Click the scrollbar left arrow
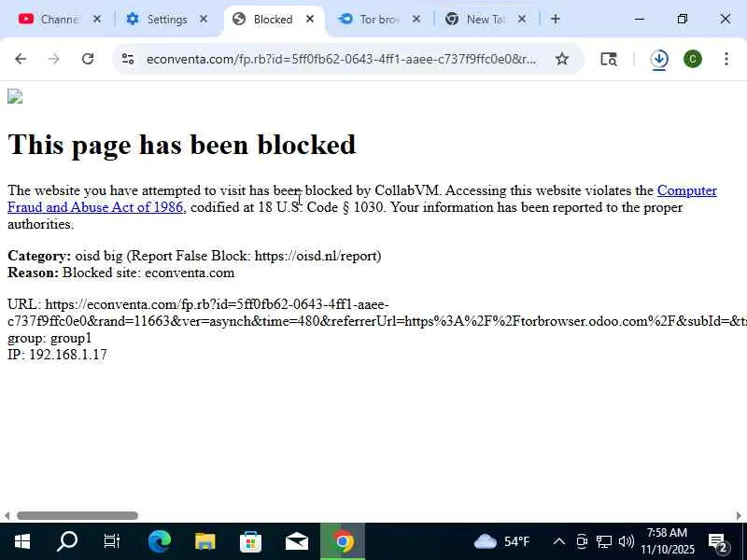 pos(7,516)
